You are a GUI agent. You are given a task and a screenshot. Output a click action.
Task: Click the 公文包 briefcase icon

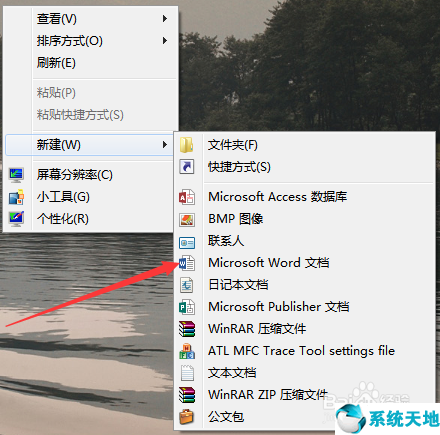tap(187, 416)
